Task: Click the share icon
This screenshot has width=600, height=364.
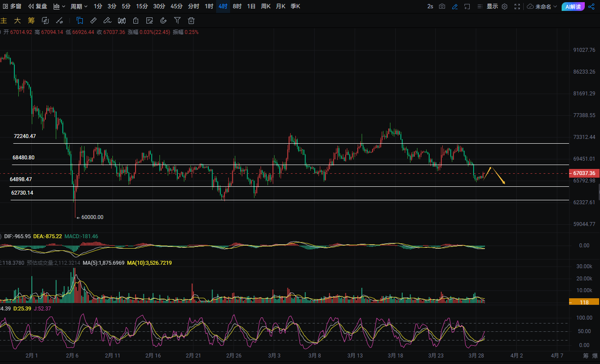Action: click(591, 7)
